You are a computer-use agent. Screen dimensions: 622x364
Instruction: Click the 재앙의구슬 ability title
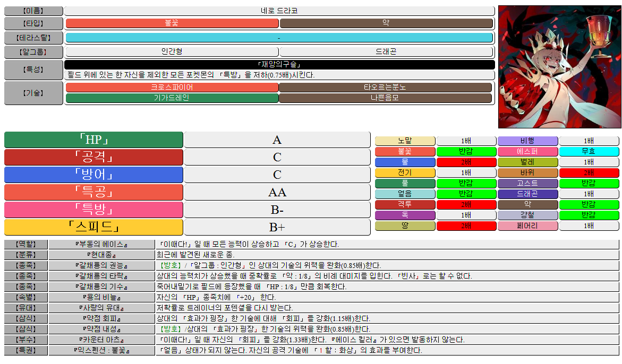tap(279, 64)
